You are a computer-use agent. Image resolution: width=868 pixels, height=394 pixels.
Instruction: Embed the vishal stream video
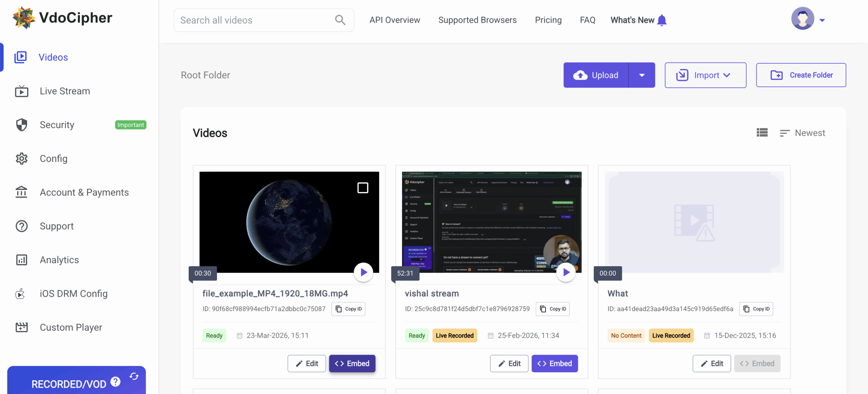[x=555, y=363]
